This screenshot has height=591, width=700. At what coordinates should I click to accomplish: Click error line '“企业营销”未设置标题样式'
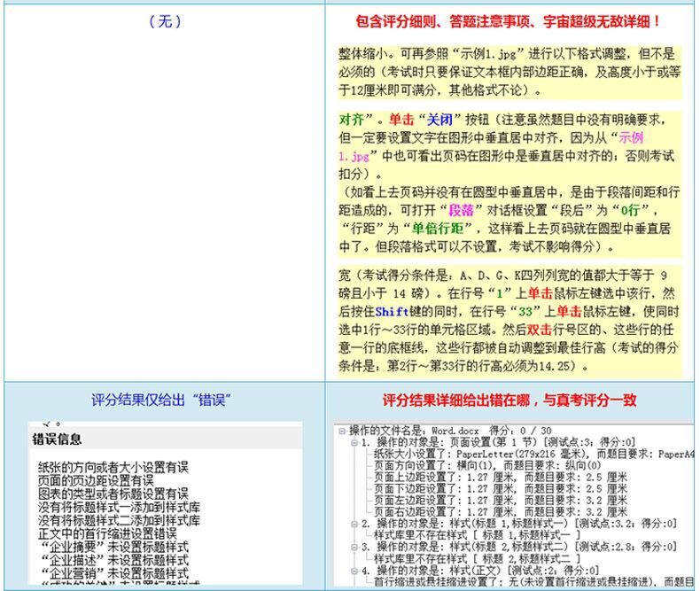pyautogui.click(x=114, y=573)
